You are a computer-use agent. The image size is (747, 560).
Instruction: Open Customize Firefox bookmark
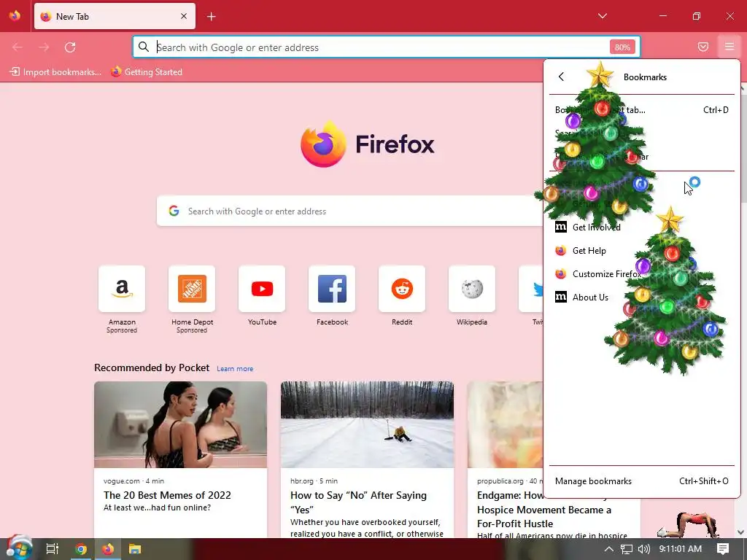(x=642, y=274)
